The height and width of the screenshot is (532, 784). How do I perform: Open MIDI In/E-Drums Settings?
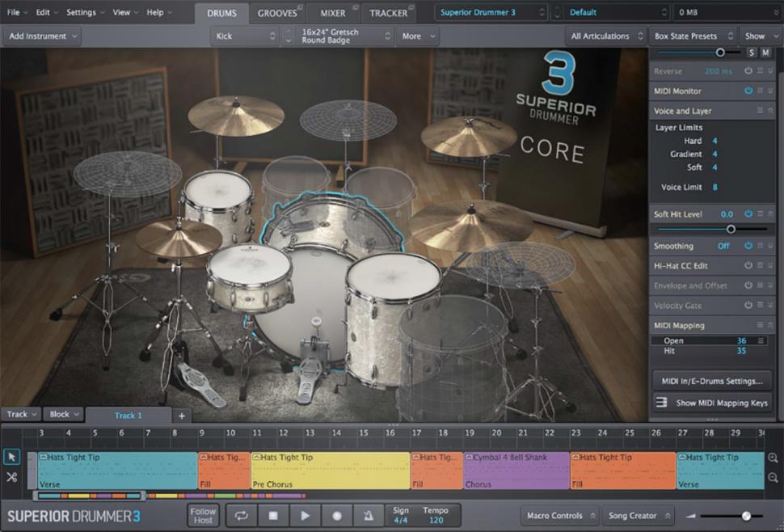[x=712, y=381]
